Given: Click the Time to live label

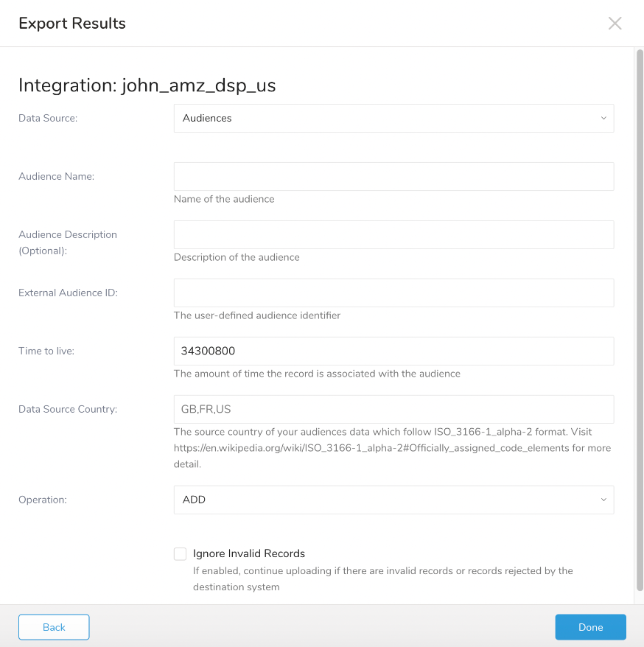Looking at the screenshot, I should coord(46,351).
